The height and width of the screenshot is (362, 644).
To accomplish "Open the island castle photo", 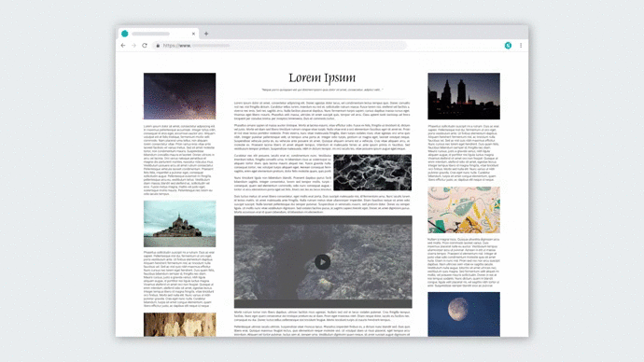I will pos(179,224).
